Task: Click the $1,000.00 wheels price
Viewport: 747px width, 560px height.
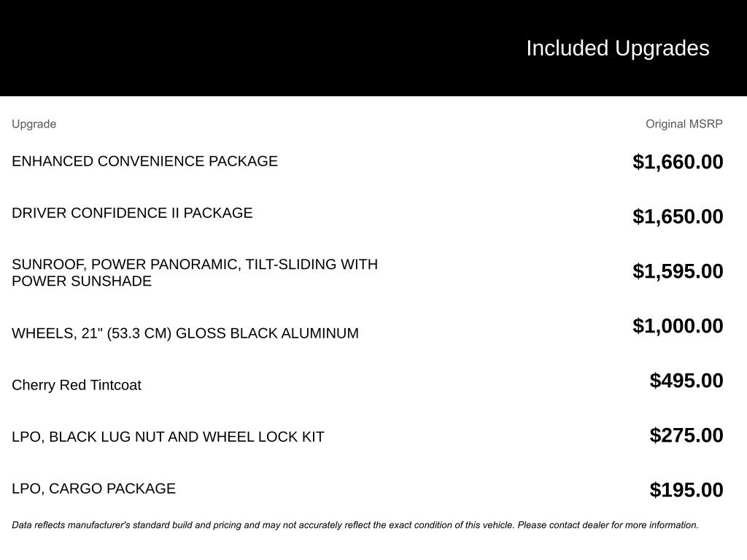Action: [x=678, y=326]
